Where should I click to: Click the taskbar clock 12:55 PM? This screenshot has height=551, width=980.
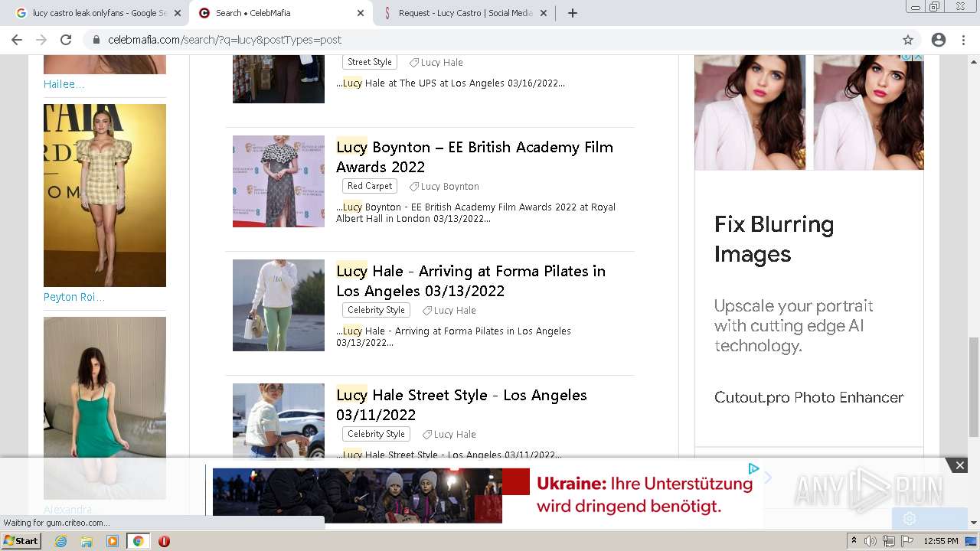coord(941,541)
